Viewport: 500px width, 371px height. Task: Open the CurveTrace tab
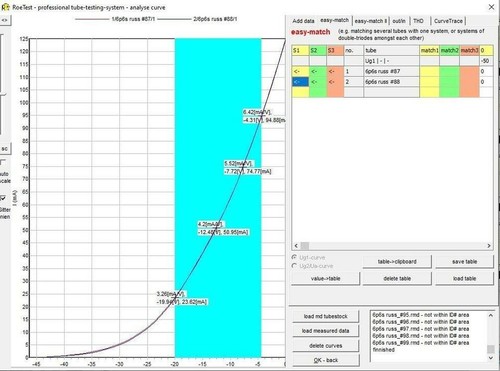[448, 21]
